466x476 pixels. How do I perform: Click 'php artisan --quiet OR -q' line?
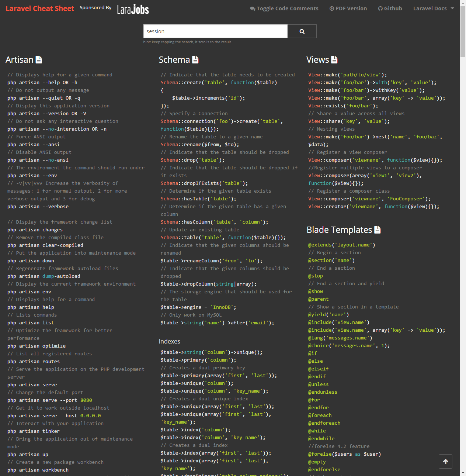pyautogui.click(x=44, y=98)
